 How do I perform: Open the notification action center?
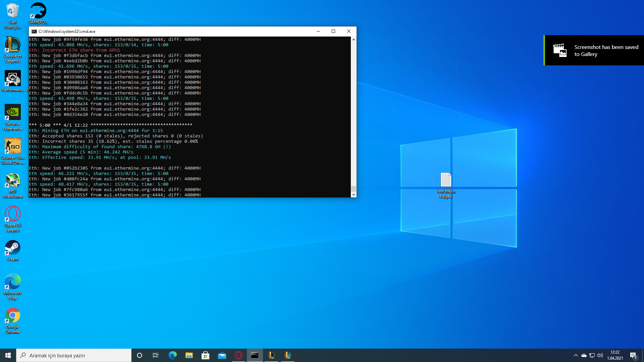pyautogui.click(x=633, y=355)
